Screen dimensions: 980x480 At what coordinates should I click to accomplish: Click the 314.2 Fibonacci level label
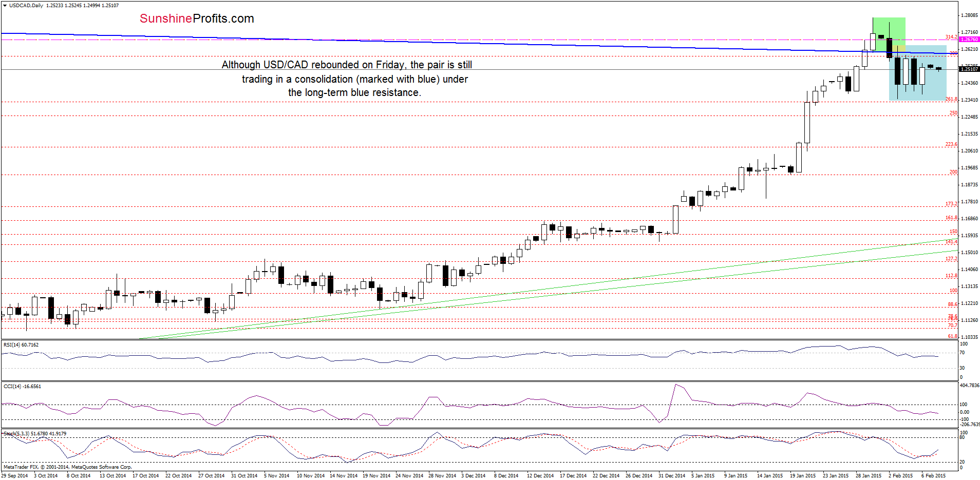(x=951, y=37)
